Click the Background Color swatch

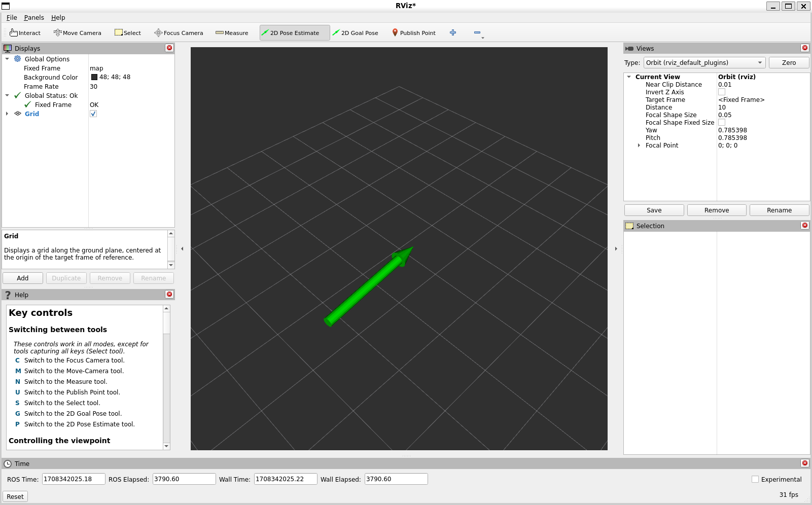[x=94, y=78]
